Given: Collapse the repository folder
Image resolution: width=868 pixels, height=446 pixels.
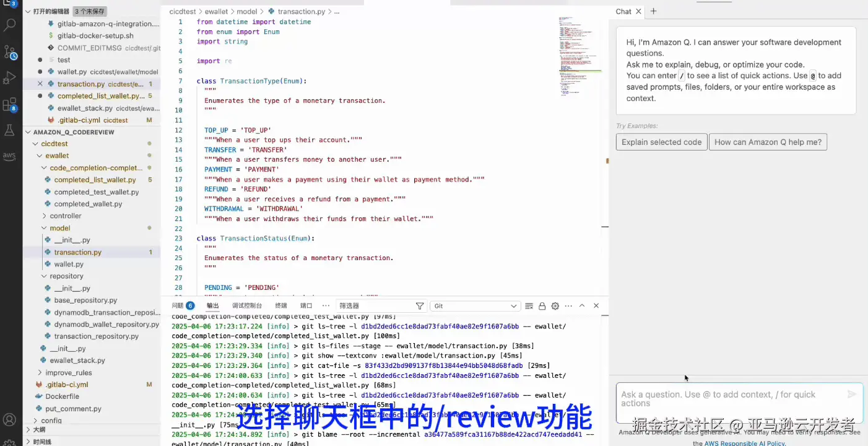Looking at the screenshot, I should 44,276.
